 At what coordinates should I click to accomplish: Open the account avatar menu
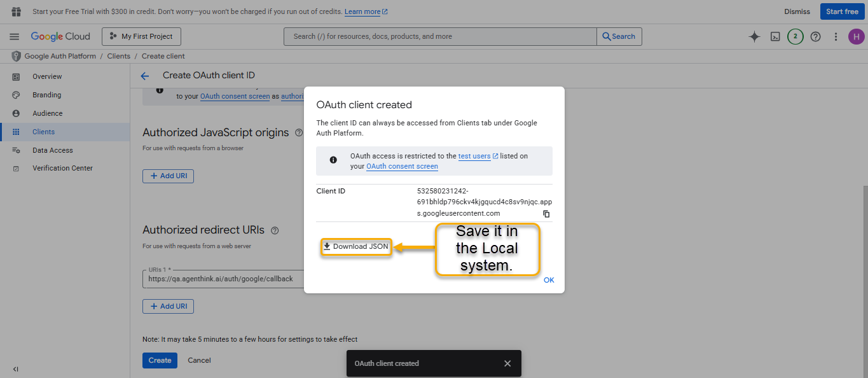point(856,37)
